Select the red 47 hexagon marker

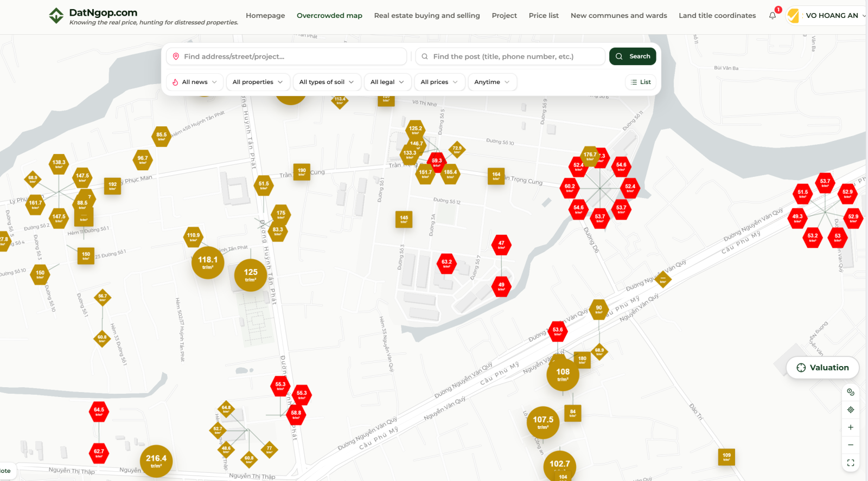pyautogui.click(x=501, y=245)
